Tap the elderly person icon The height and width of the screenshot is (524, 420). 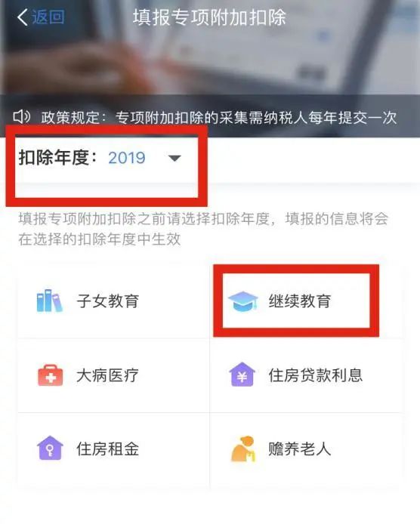pyautogui.click(x=243, y=448)
